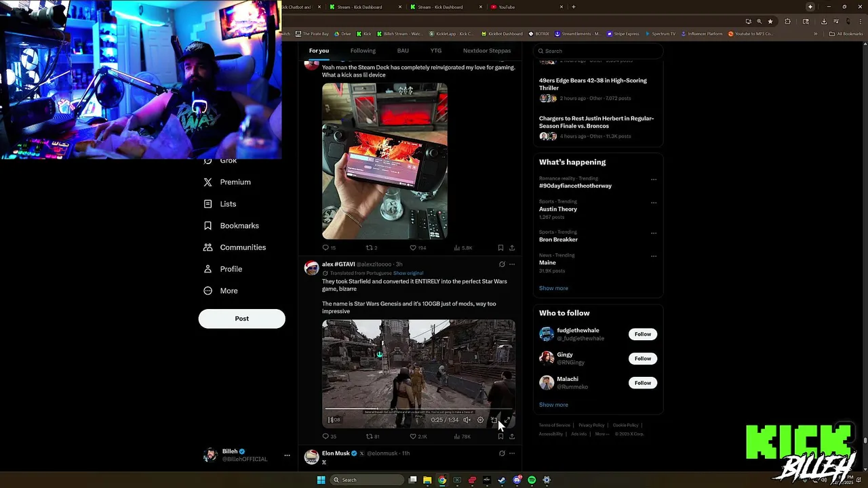
Task: Enter video fullscreen mode
Action: pyautogui.click(x=506, y=420)
